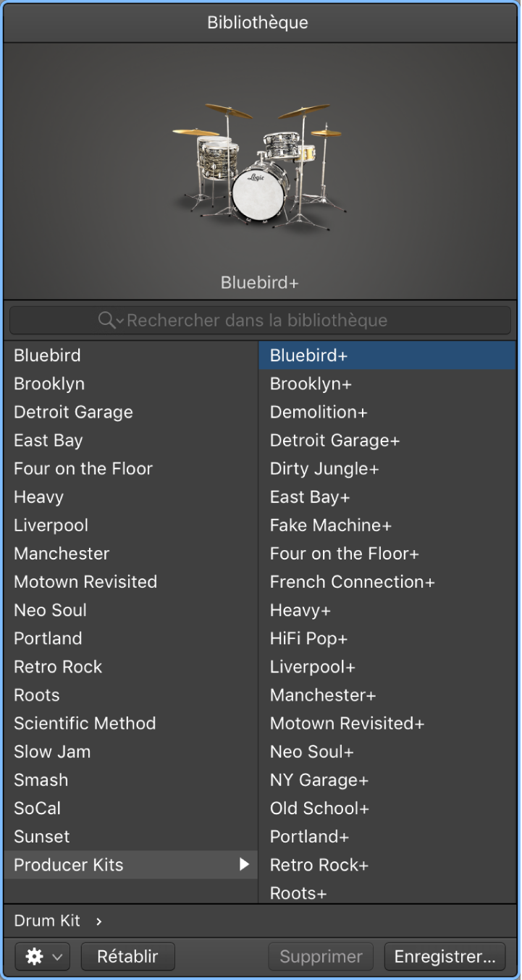This screenshot has width=522, height=980.
Task: Choose the SoCal drum kit
Action: click(x=37, y=808)
